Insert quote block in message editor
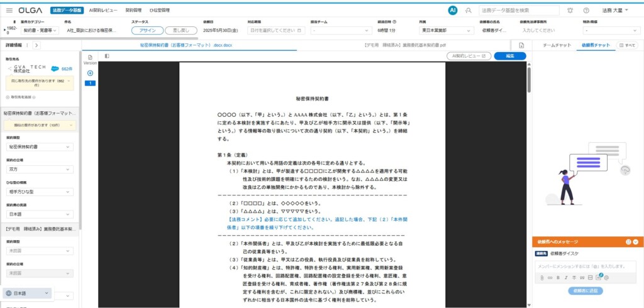Viewport: 644px width, 308px height. click(x=582, y=278)
